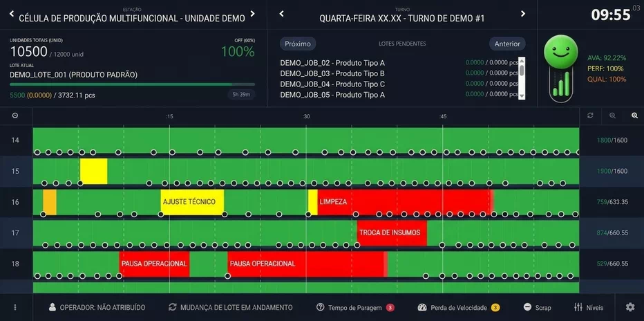Image resolution: width=644 pixels, height=321 pixels.
Task: Click the current batch progress bar
Action: 132,84
